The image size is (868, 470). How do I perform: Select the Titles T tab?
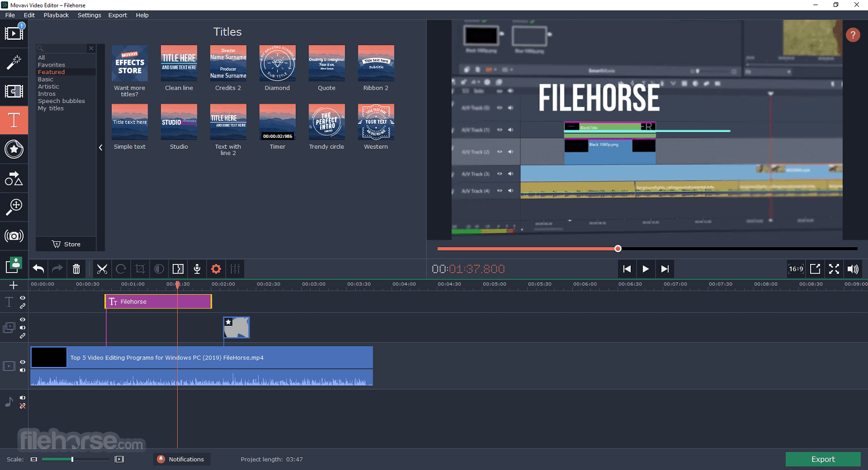(14, 120)
